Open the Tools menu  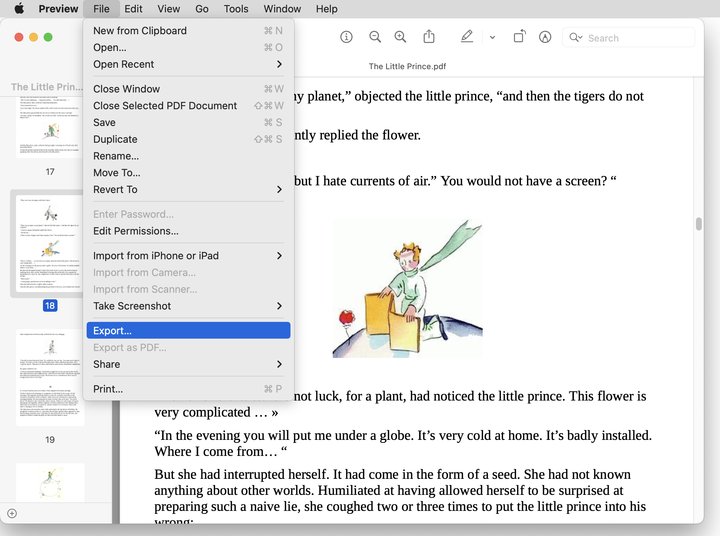click(x=236, y=9)
